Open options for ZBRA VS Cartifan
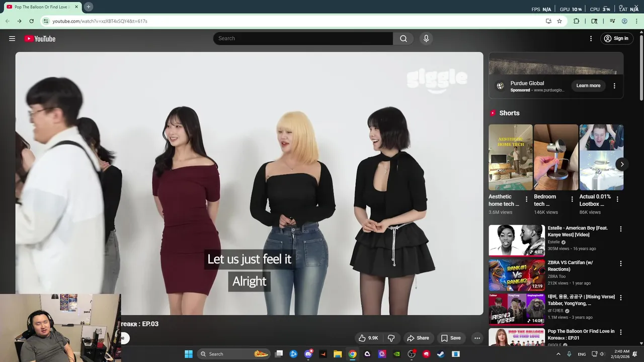Viewport: 644px width, 362px height. (621, 263)
